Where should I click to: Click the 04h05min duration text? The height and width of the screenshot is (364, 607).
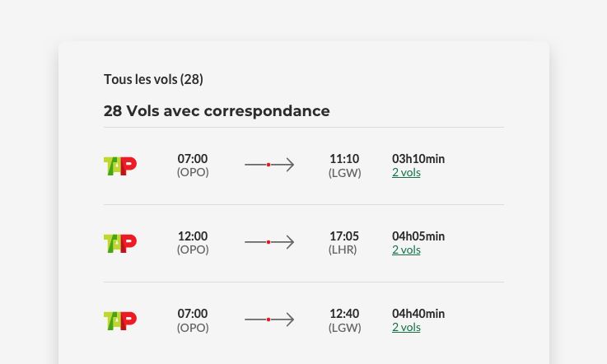pos(418,236)
